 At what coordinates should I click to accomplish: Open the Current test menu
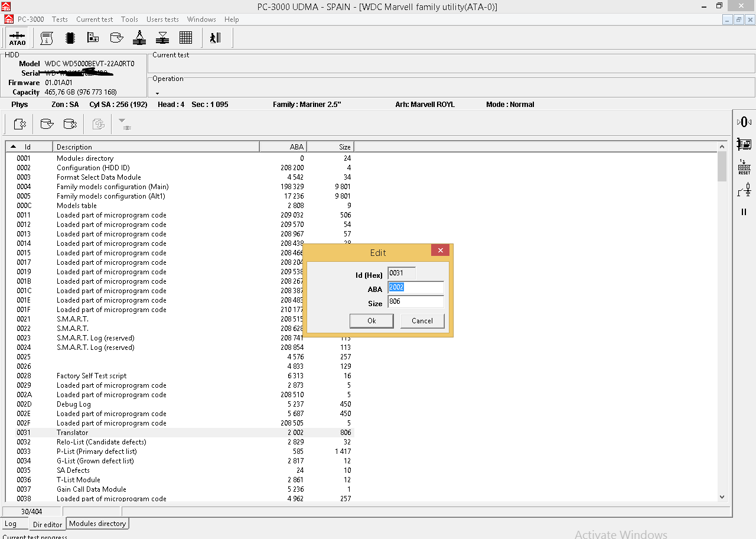[x=94, y=20]
